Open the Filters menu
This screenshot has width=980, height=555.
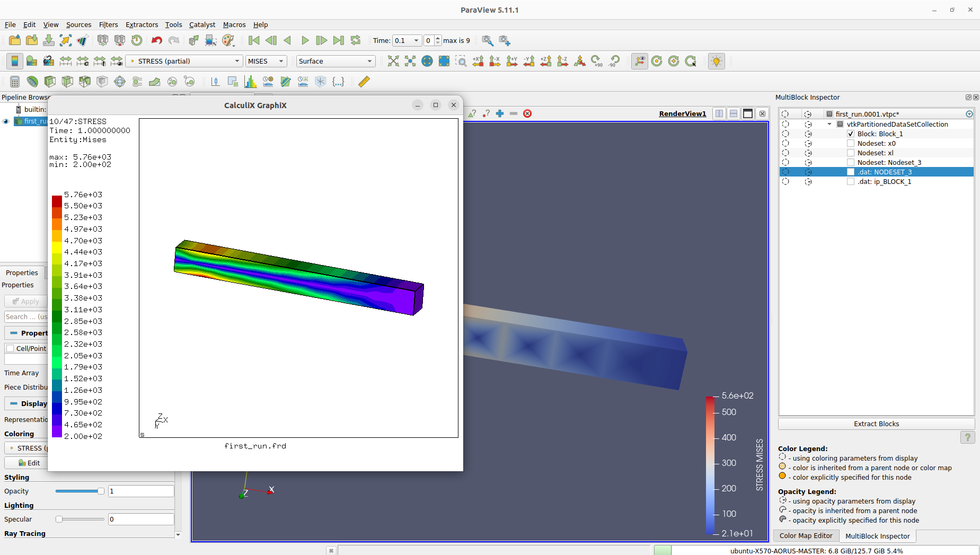(x=108, y=25)
